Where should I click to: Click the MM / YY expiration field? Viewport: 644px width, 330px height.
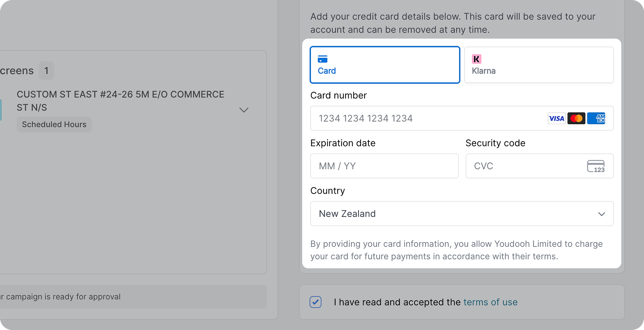384,166
